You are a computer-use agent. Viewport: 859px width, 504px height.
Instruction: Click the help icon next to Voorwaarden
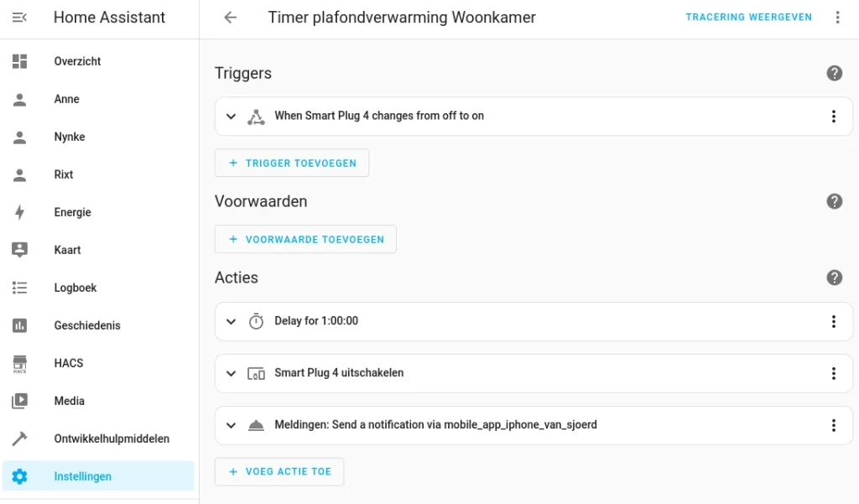pyautogui.click(x=834, y=201)
